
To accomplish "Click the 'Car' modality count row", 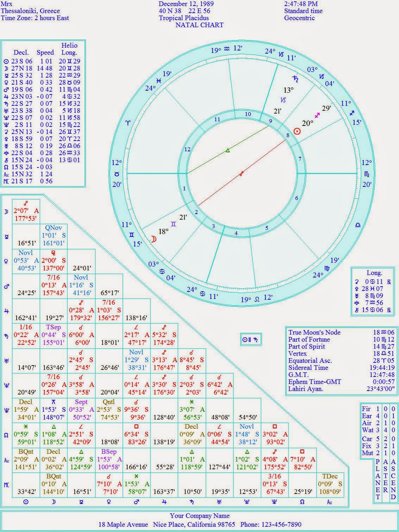I will coord(379,439).
